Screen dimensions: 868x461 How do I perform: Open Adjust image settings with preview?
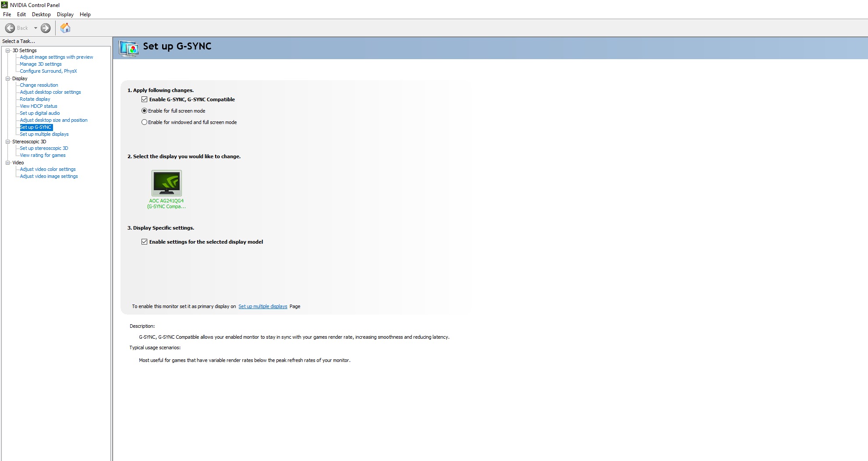click(57, 57)
